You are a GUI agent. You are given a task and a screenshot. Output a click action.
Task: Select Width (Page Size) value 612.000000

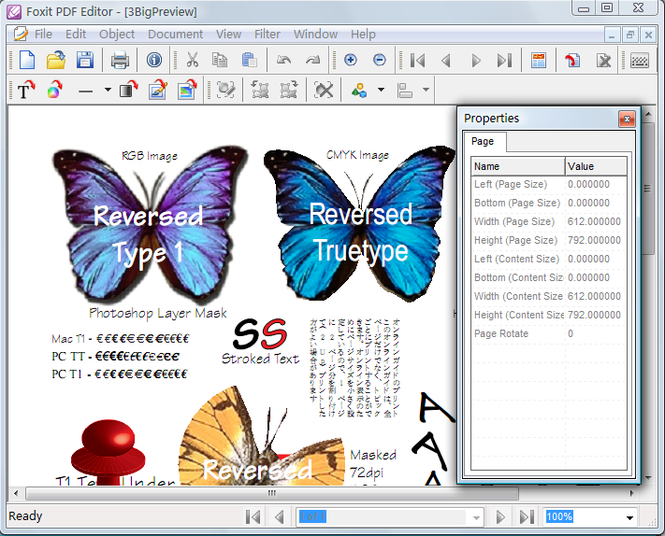click(x=594, y=221)
